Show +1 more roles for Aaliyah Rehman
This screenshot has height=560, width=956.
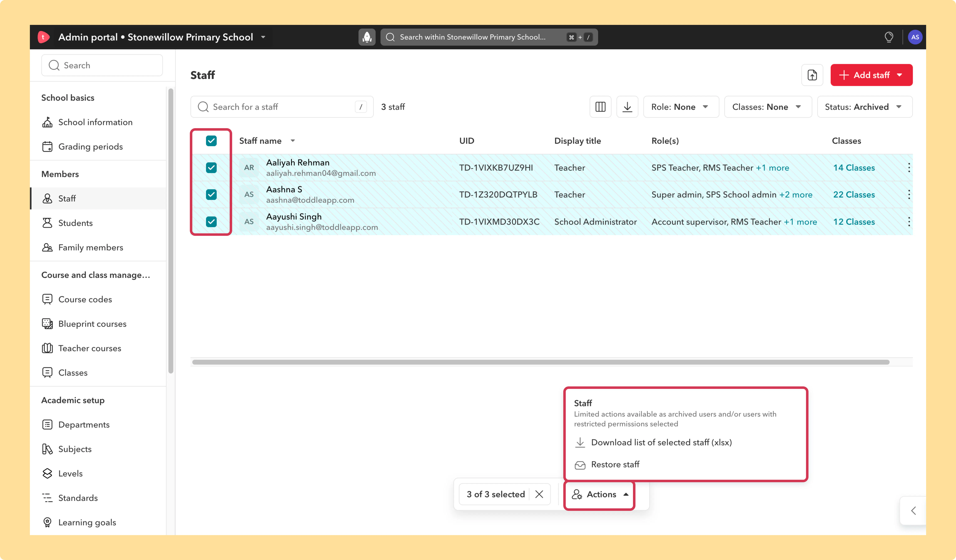coord(772,168)
